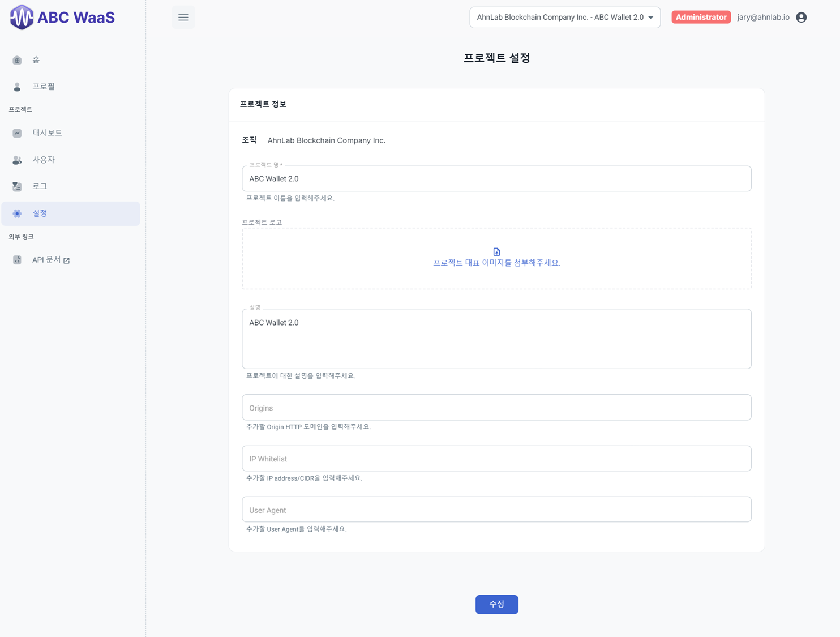Click the ABC WaaS logo icon

[22, 17]
